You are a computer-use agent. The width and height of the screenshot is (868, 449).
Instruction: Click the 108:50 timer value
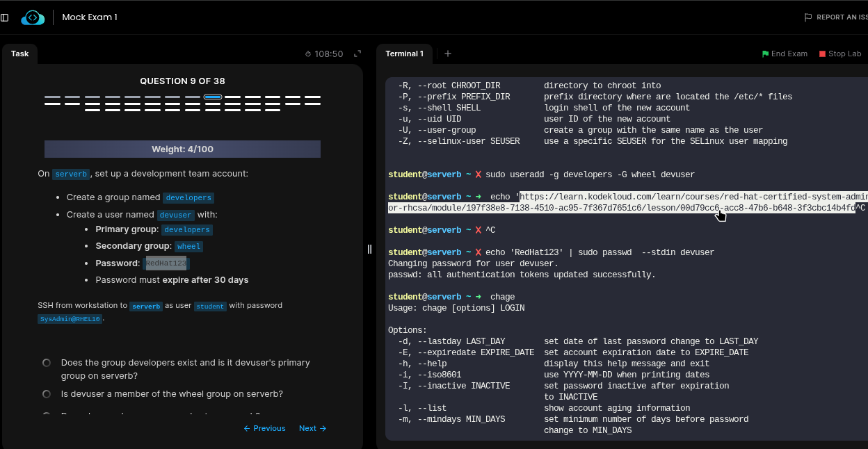329,54
